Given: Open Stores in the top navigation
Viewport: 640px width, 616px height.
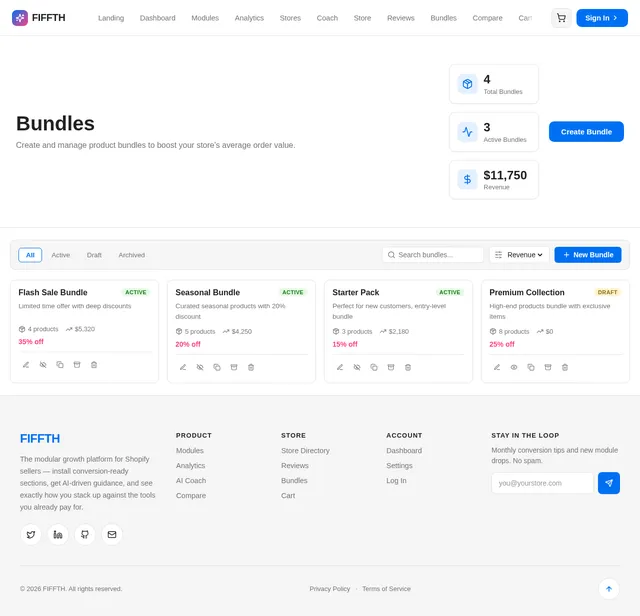Looking at the screenshot, I should click(290, 18).
